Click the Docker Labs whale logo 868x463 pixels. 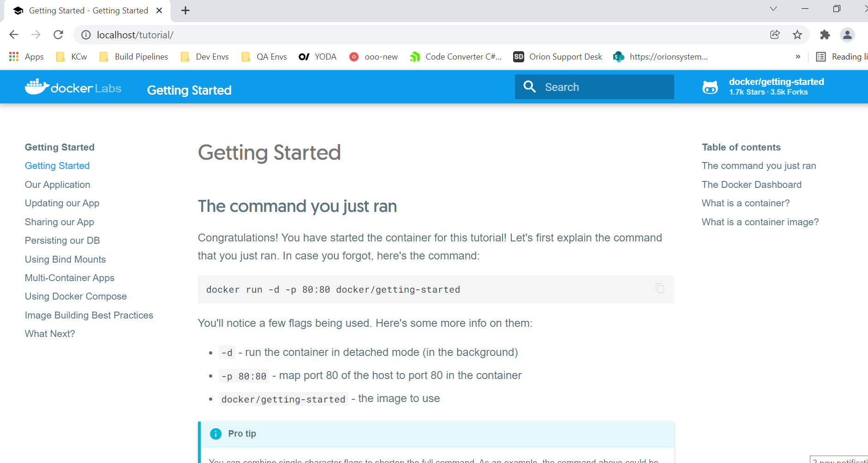point(37,87)
